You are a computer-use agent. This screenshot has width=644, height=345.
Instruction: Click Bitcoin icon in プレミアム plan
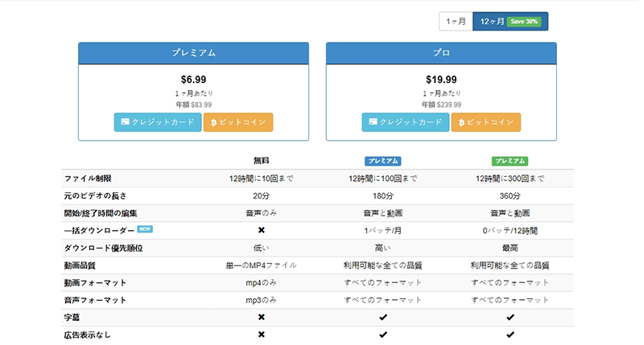[214, 122]
